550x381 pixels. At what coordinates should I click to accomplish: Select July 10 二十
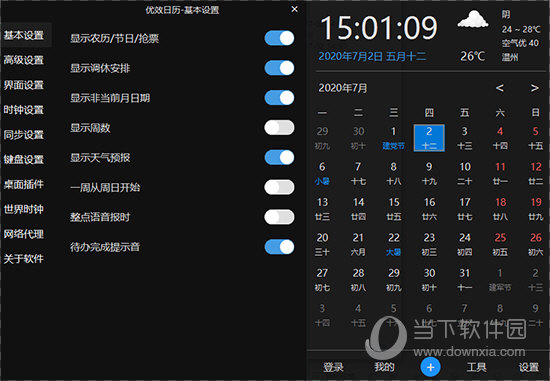[465, 173]
